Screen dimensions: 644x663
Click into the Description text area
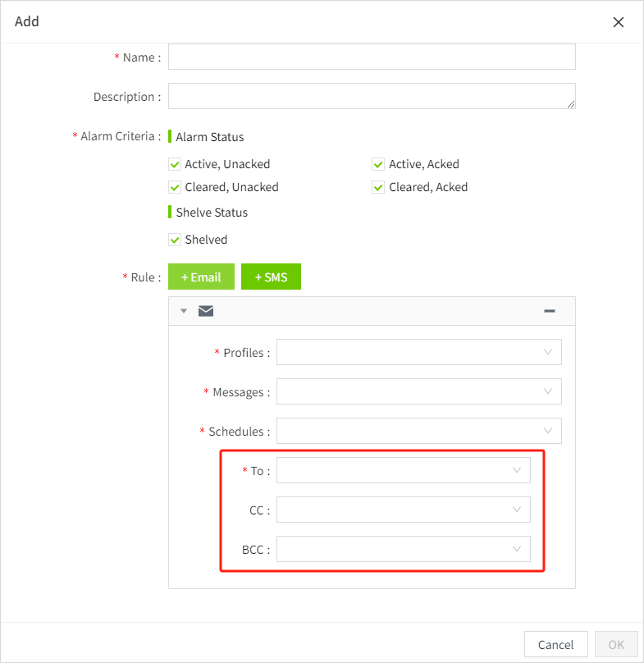372,96
